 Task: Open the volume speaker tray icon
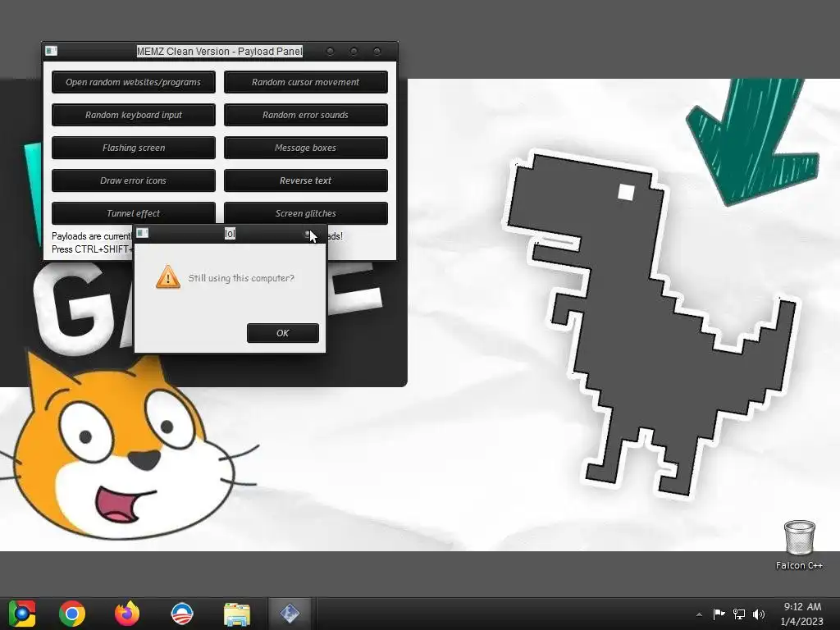point(759,614)
